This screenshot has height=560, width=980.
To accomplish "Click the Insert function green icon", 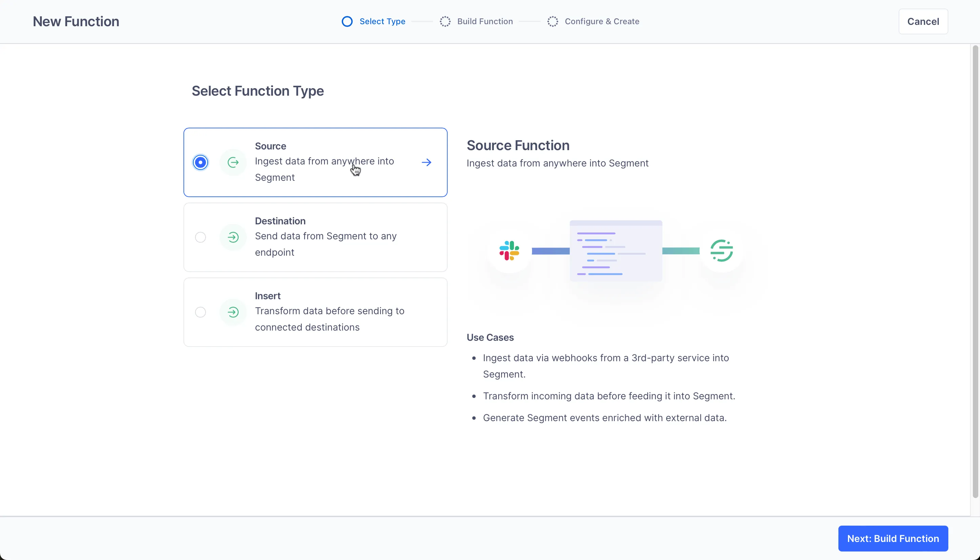I will pyautogui.click(x=233, y=312).
